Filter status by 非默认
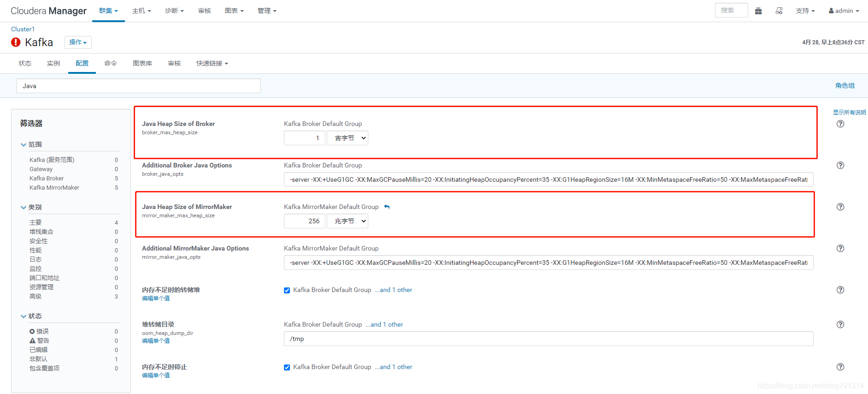 38,359
